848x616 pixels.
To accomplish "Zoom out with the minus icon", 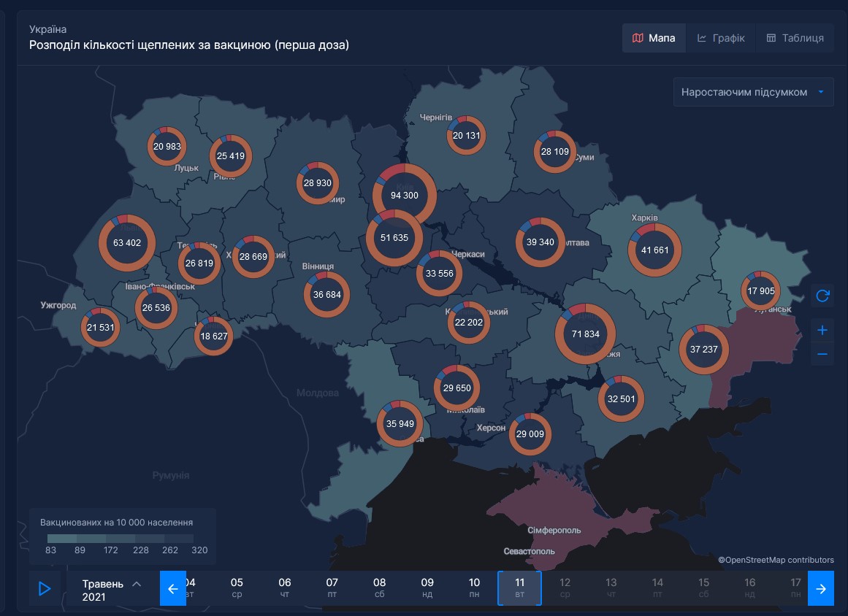I will (x=822, y=355).
